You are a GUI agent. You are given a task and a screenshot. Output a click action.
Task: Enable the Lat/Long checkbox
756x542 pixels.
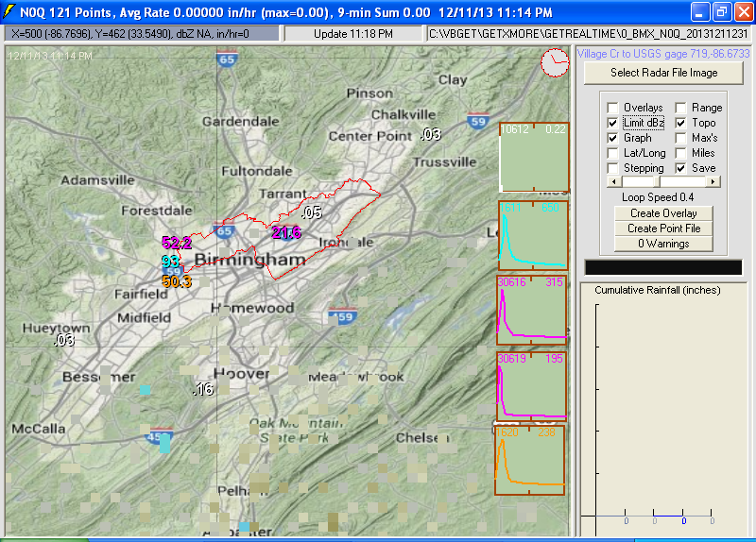click(613, 153)
